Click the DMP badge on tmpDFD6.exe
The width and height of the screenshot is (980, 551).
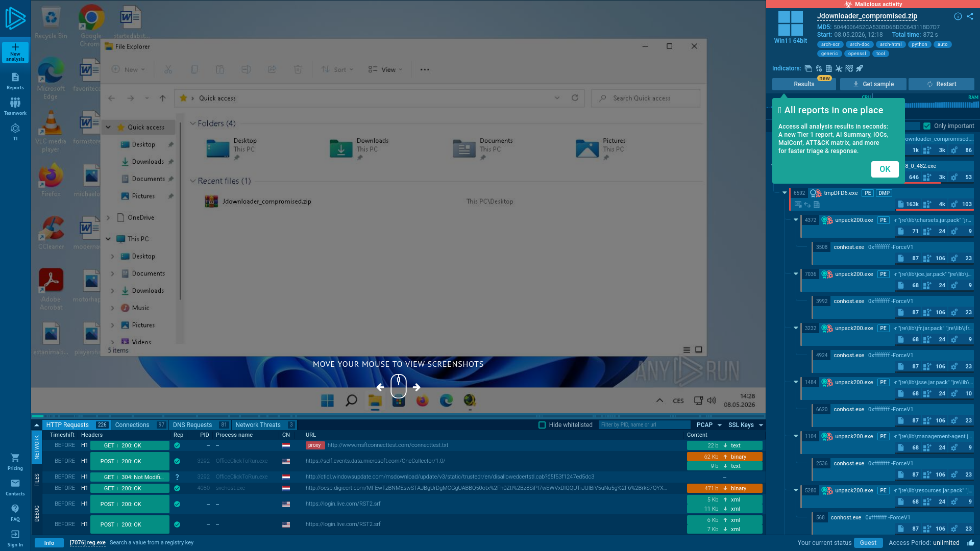coord(884,193)
